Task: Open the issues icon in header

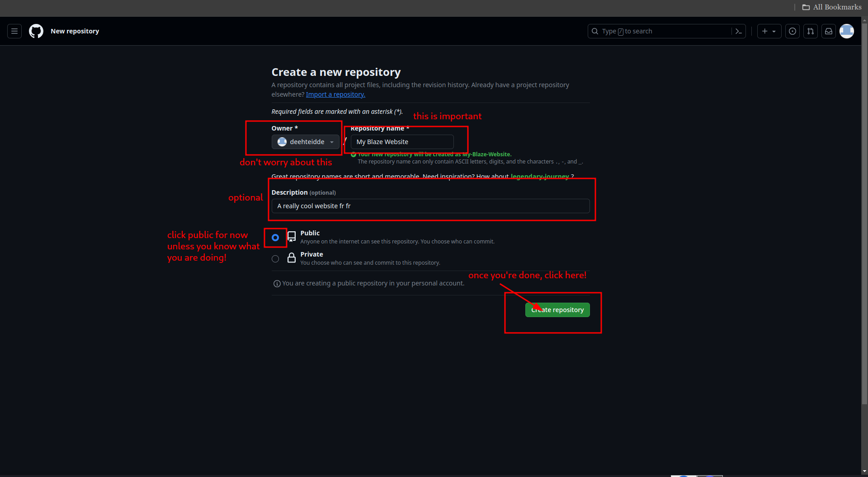Action: click(792, 31)
